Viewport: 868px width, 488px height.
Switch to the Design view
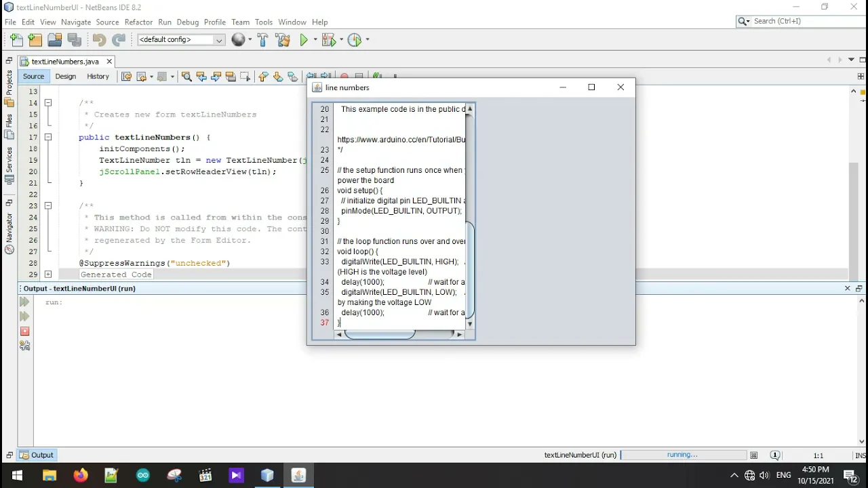tap(66, 77)
